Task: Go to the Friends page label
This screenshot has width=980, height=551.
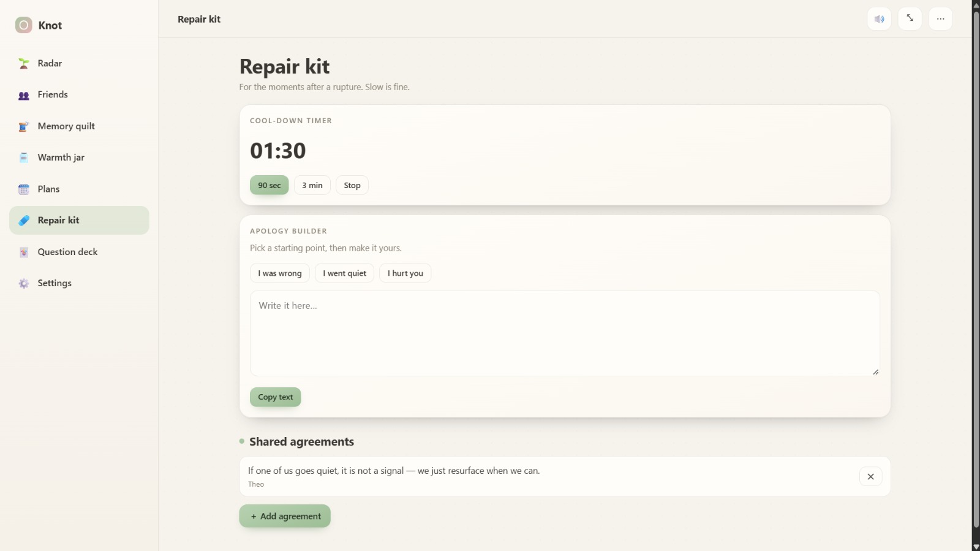Action: pos(53,94)
